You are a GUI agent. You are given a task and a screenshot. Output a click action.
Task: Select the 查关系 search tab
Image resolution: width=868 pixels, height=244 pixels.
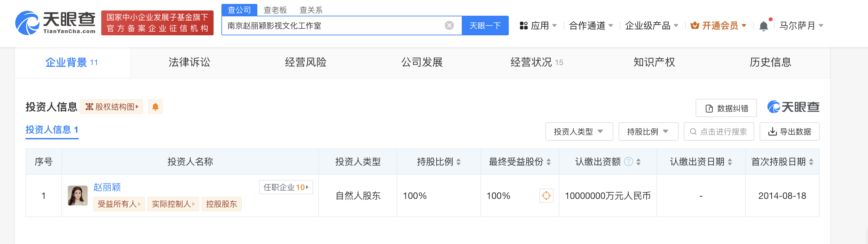coord(311,10)
